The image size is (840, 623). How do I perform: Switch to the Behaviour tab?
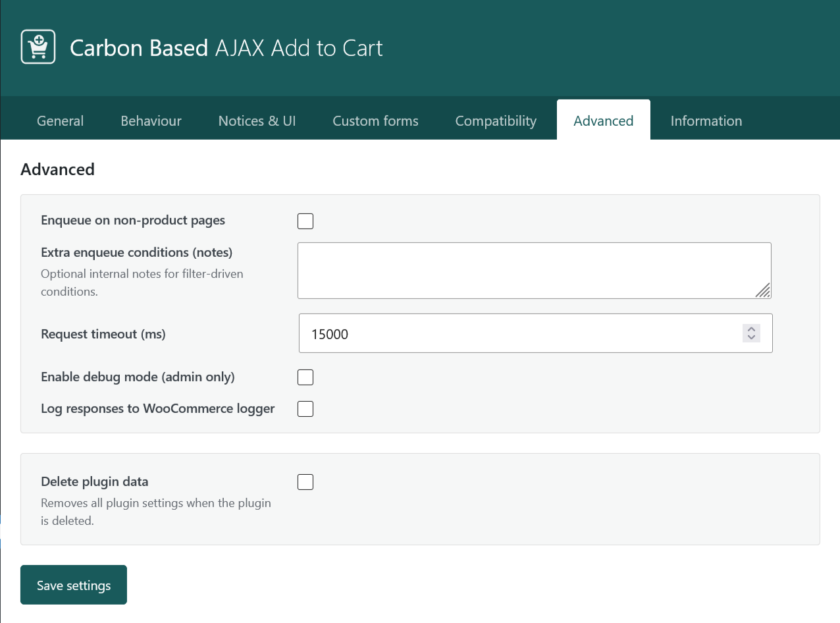point(151,121)
